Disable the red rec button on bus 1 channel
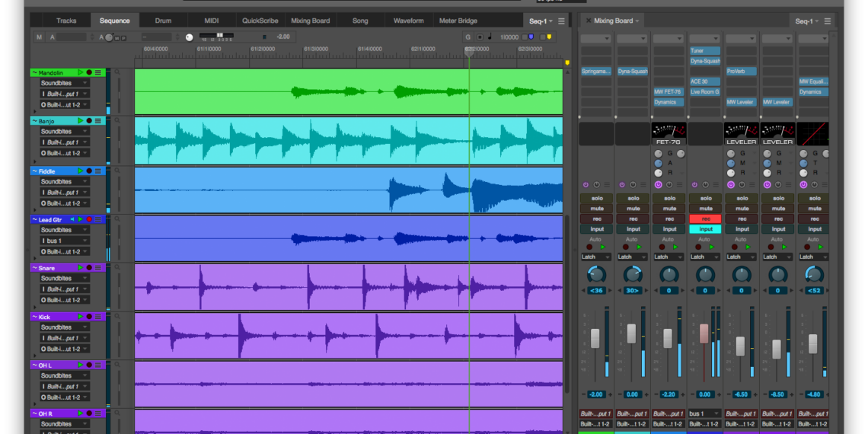This screenshot has height=434, width=868. click(705, 219)
